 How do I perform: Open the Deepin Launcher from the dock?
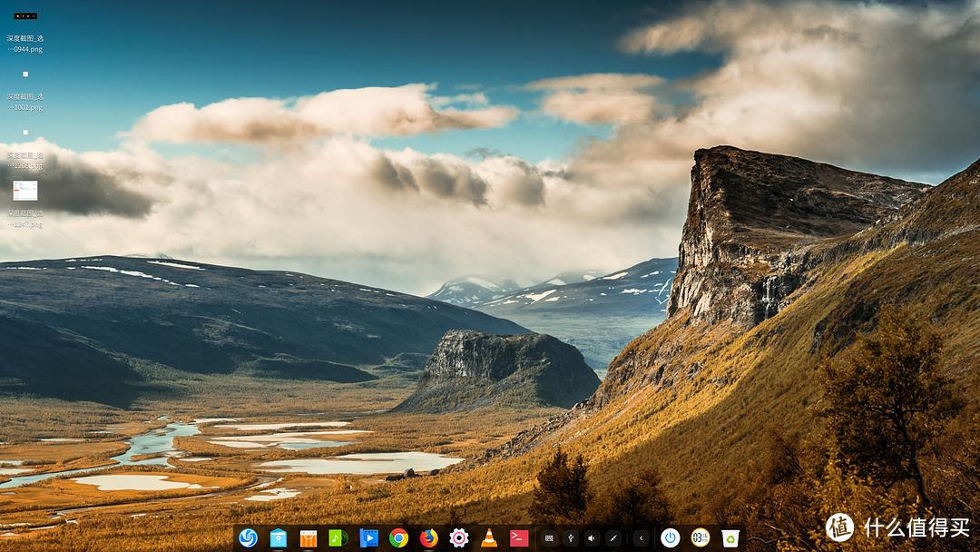[x=247, y=537]
